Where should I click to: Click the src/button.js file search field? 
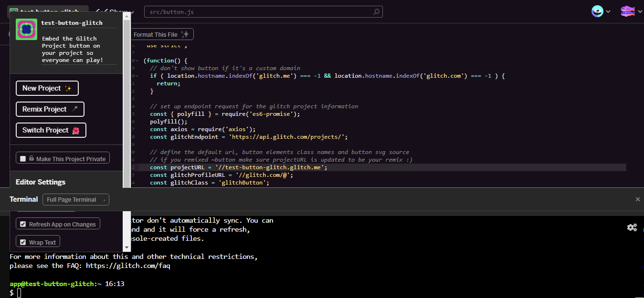(x=264, y=12)
